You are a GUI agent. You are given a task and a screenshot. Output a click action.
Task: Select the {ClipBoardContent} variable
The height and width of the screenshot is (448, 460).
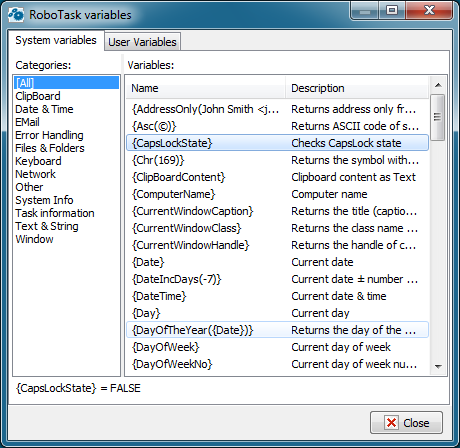pos(277,177)
